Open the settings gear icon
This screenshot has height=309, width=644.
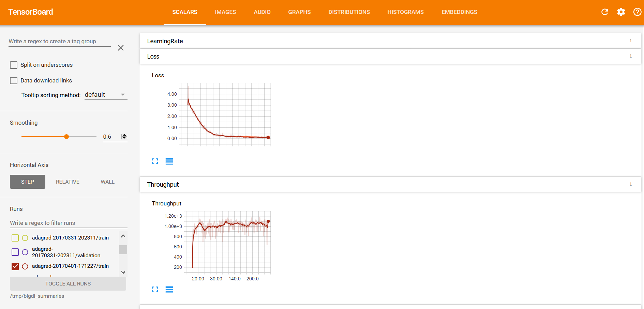tap(621, 12)
